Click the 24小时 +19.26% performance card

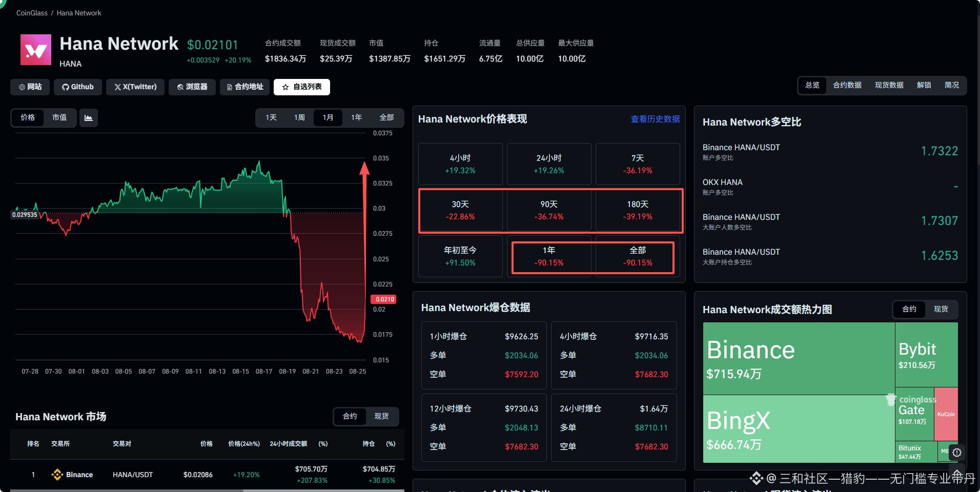(549, 164)
